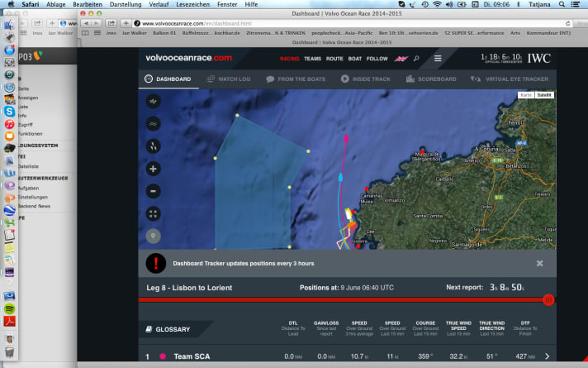Select Aufgaben in the TYPO3 background window
The width and height of the screenshot is (588, 368).
(28, 188)
